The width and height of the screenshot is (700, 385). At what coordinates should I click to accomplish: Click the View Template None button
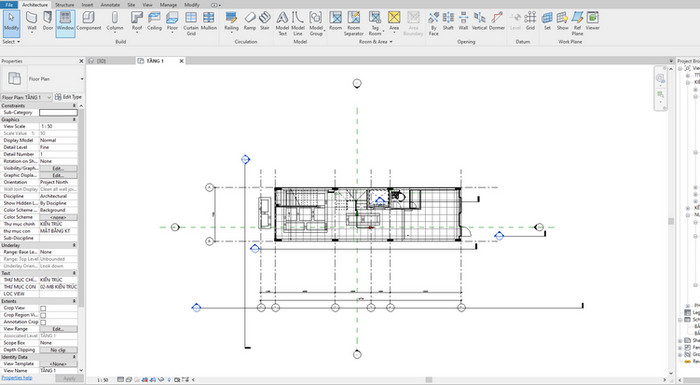(x=58, y=364)
